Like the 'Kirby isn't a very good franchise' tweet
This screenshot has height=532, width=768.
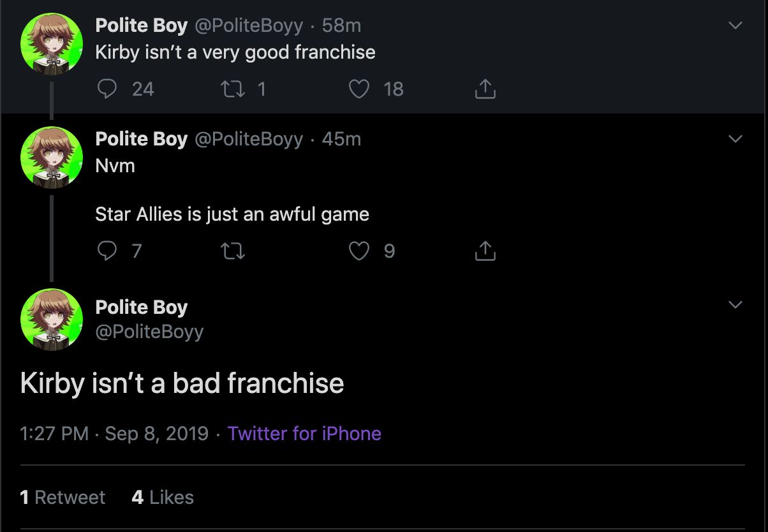pyautogui.click(x=359, y=89)
